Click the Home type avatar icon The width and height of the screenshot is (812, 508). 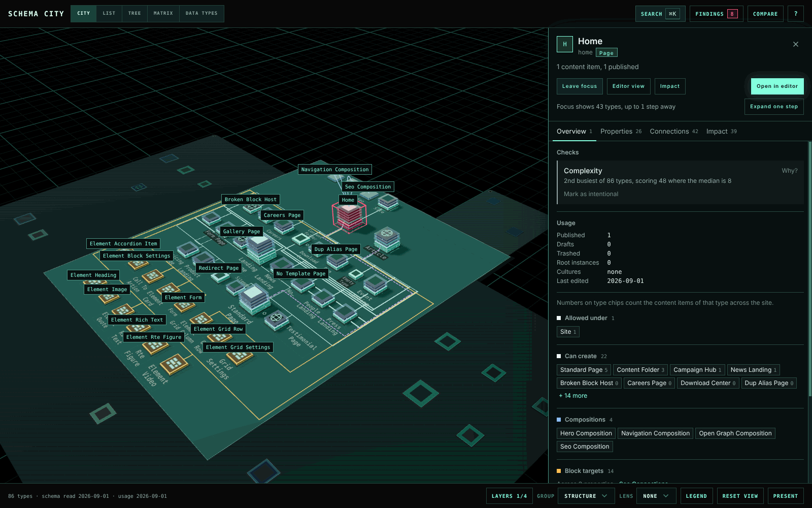tap(565, 44)
